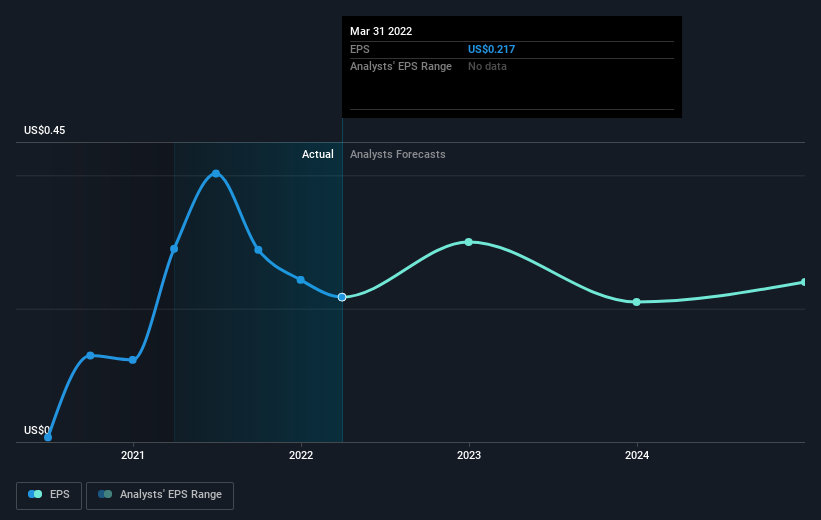This screenshot has width=821, height=520.
Task: Click the Analysts Forecasts section label
Action: pos(398,155)
